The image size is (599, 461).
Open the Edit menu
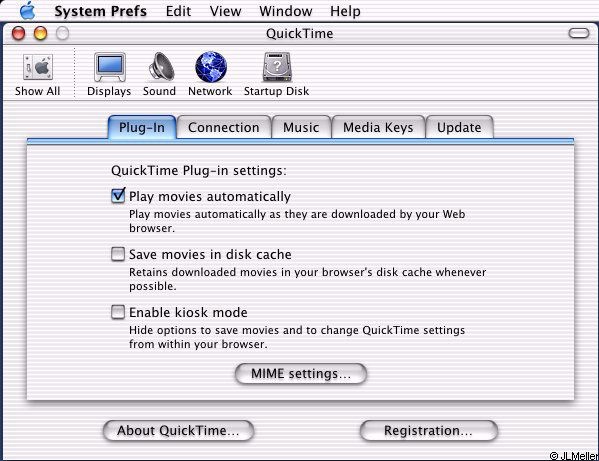178,11
